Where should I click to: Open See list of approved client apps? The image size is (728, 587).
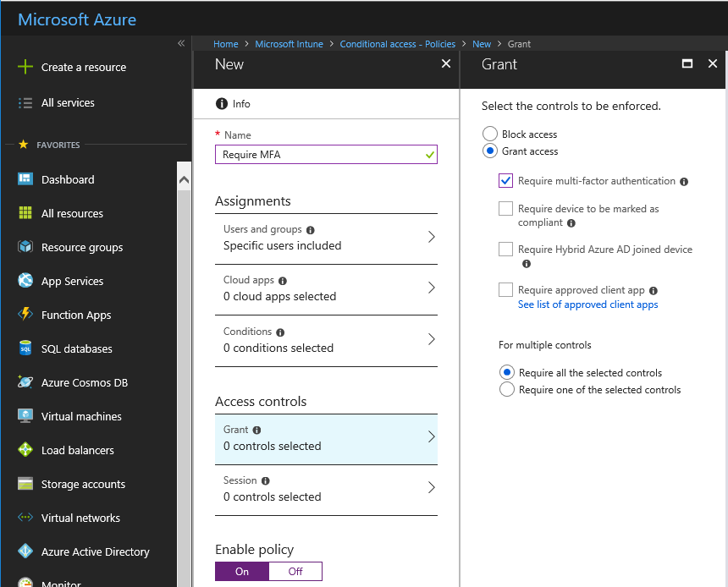pyautogui.click(x=587, y=304)
